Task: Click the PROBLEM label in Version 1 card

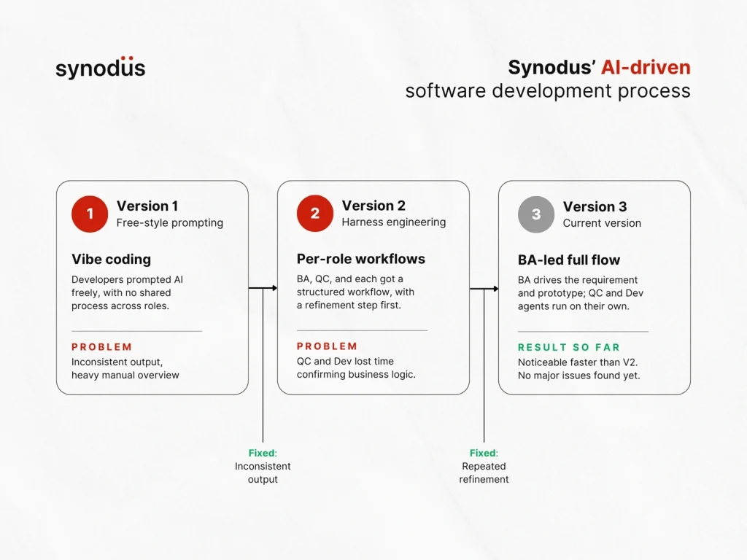Action: point(102,347)
